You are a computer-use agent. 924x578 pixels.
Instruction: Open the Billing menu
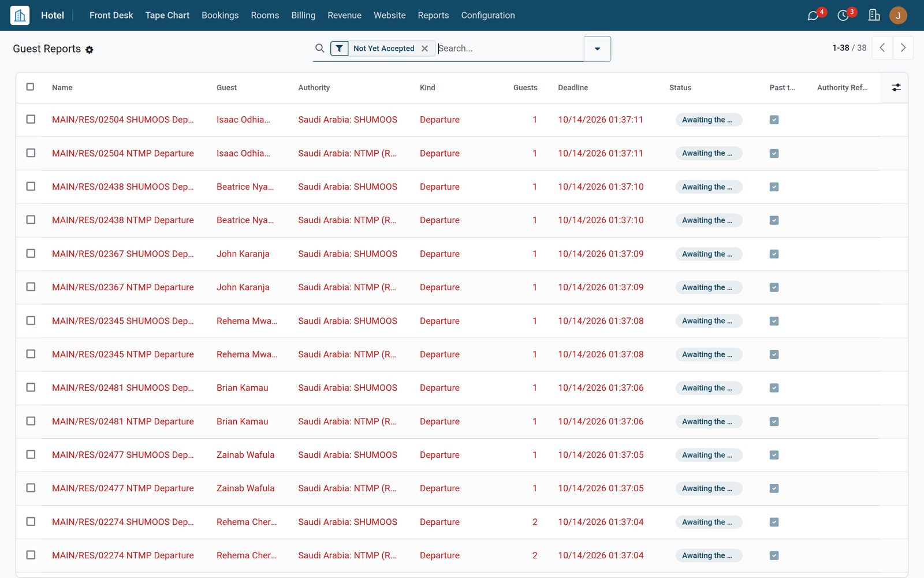[x=303, y=16]
